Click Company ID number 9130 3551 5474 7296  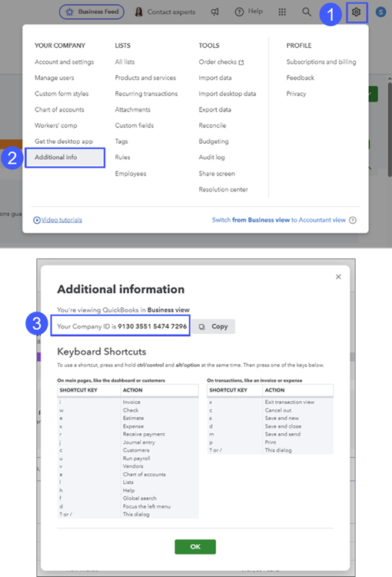pyautogui.click(x=152, y=326)
